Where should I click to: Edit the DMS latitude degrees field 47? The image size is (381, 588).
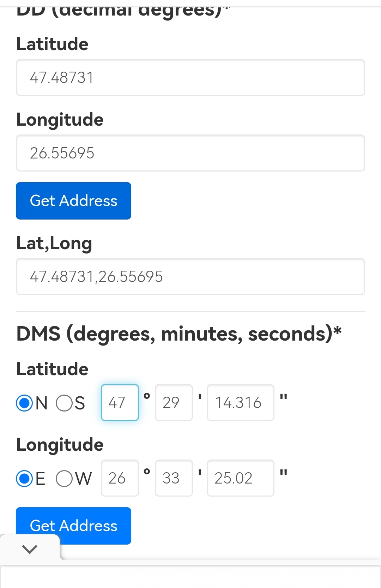tap(120, 403)
